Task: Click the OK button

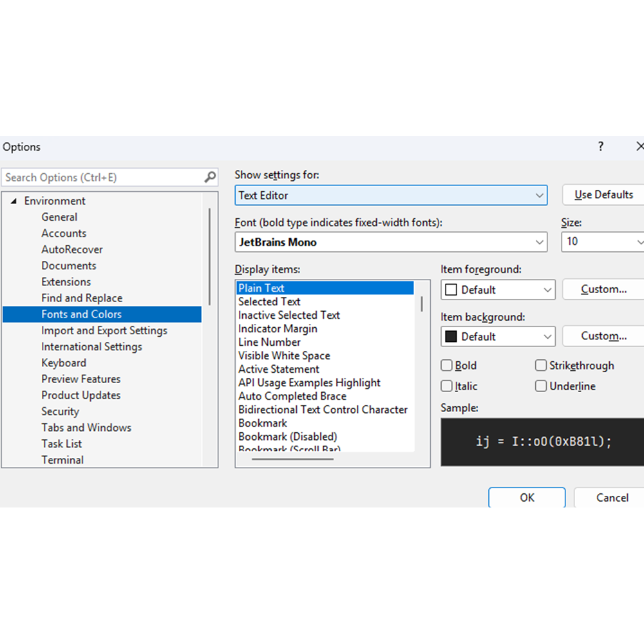Action: tap(527, 497)
